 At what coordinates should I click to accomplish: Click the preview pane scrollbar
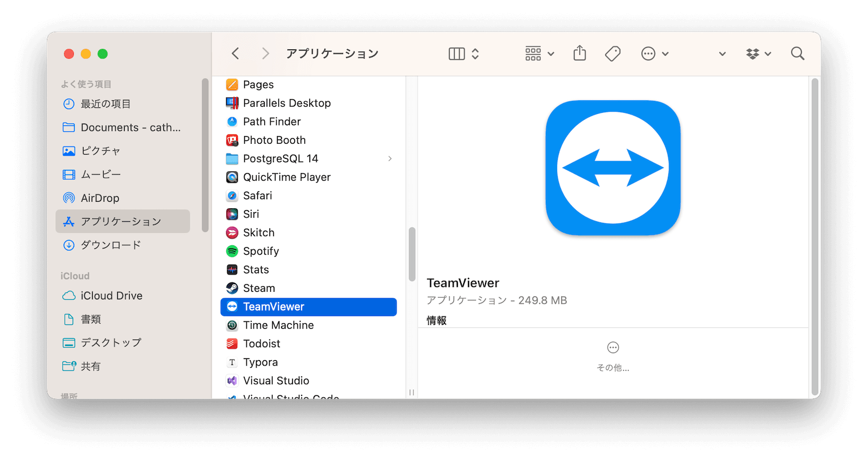click(x=815, y=237)
